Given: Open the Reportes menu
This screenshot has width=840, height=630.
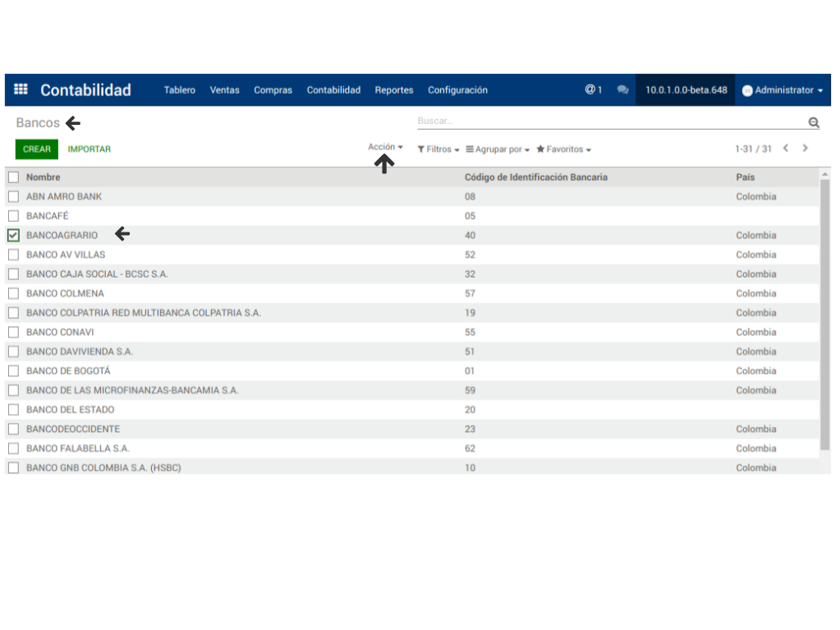Looking at the screenshot, I should pos(394,90).
